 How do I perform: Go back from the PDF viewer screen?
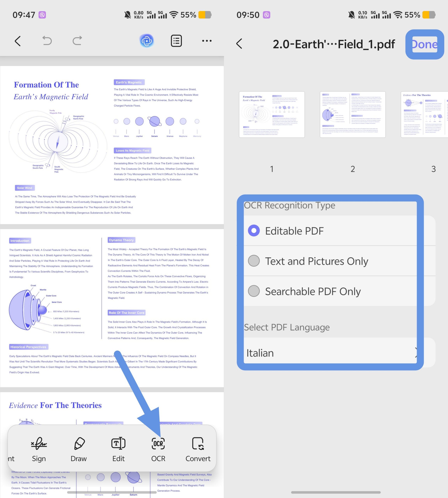18,41
